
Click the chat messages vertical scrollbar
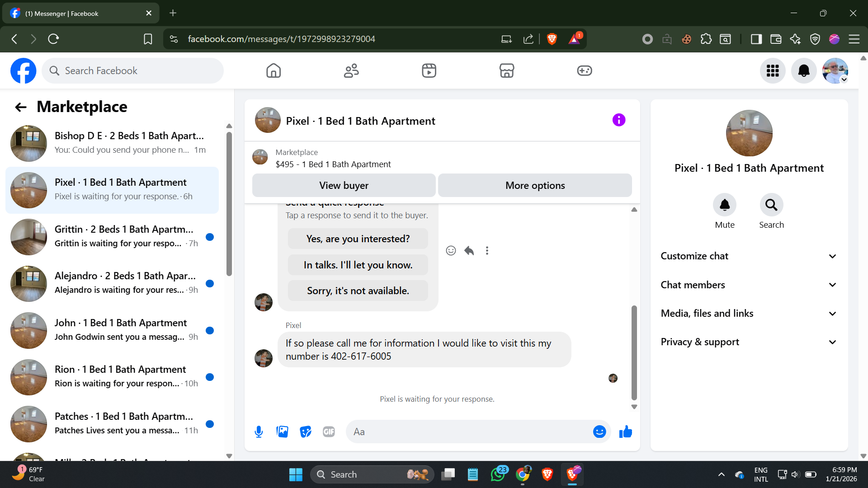634,352
